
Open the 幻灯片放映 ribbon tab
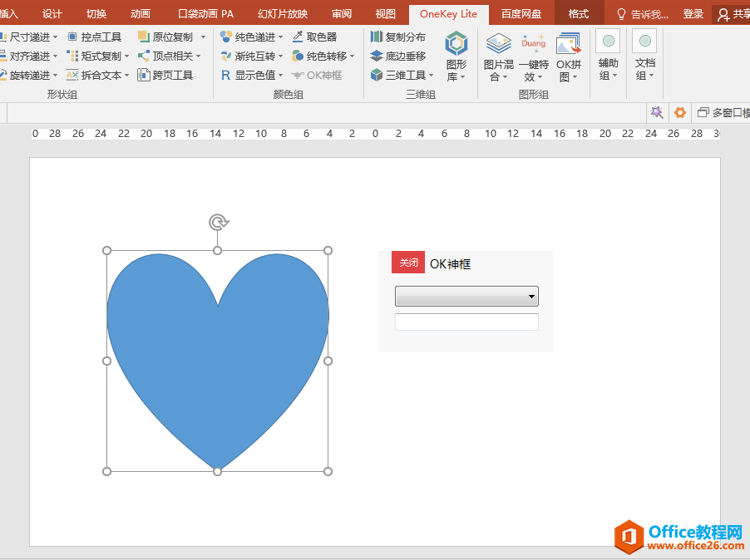pos(282,14)
